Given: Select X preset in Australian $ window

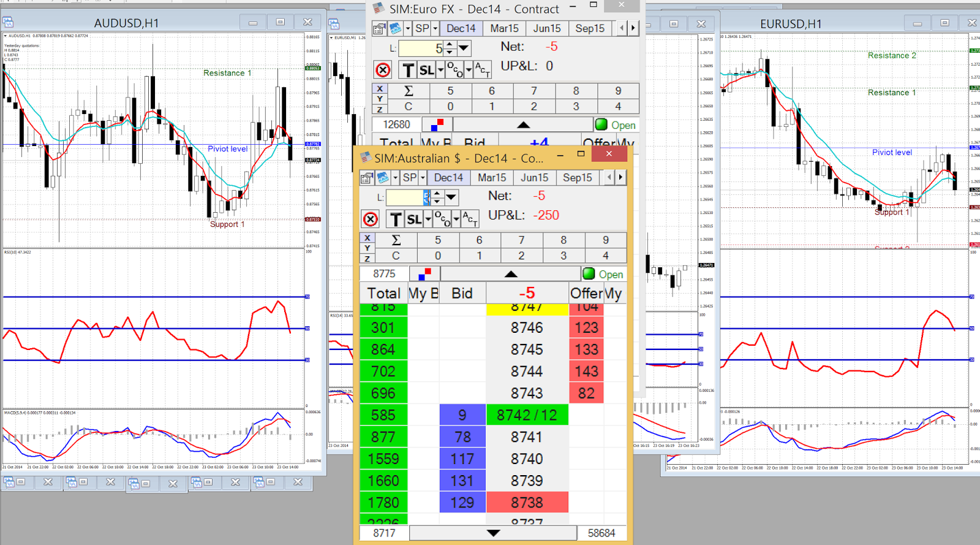Looking at the screenshot, I should [x=367, y=238].
